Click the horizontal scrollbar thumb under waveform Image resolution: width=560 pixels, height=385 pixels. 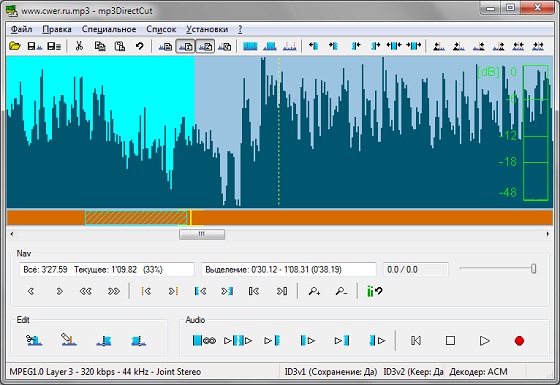click(x=202, y=234)
